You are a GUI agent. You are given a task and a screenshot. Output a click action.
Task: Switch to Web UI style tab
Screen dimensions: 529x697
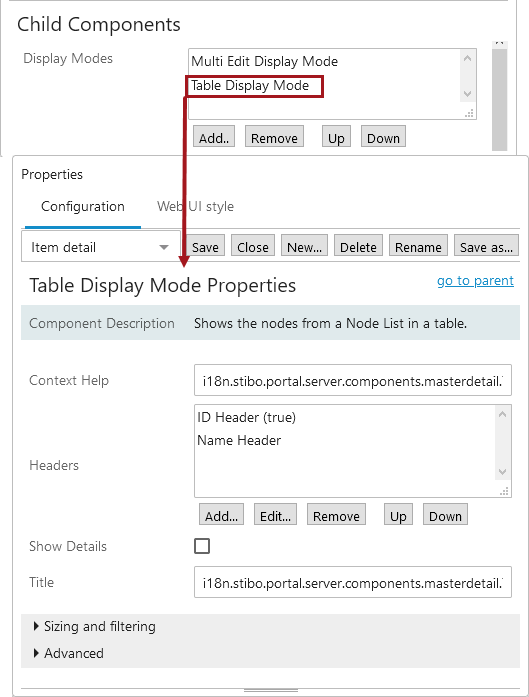tap(195, 206)
